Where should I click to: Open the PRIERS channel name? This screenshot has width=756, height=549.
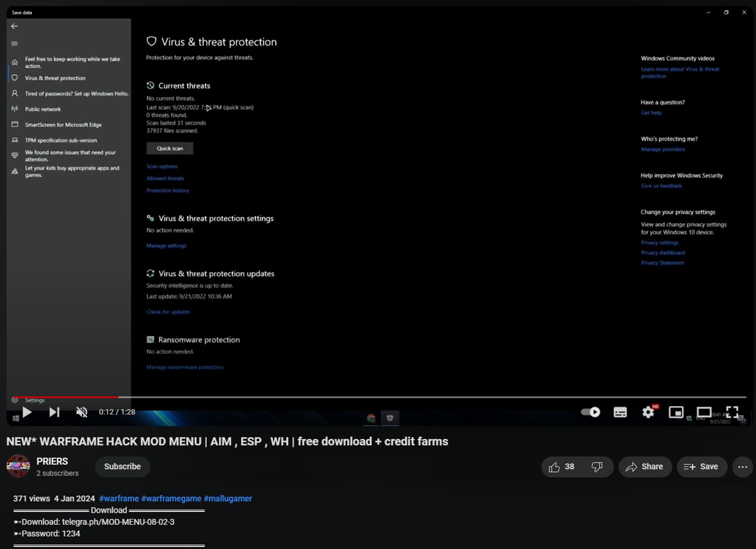coord(52,461)
